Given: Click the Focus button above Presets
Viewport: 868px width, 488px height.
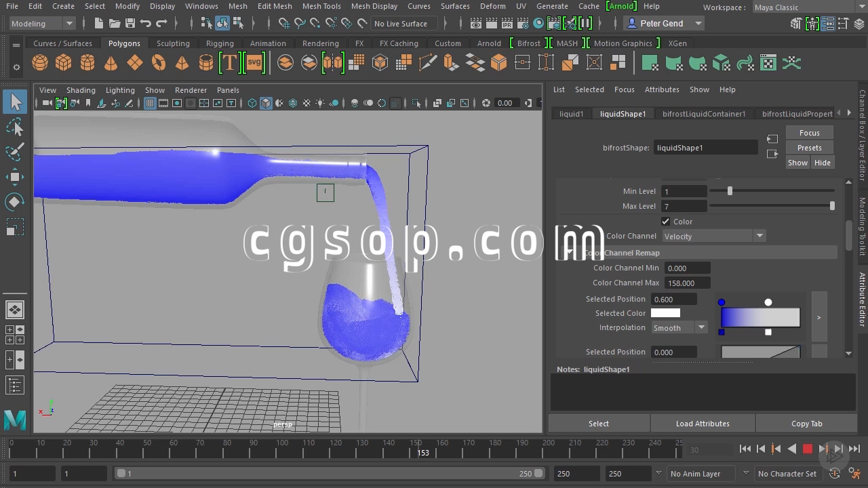Looking at the screenshot, I should [x=809, y=133].
